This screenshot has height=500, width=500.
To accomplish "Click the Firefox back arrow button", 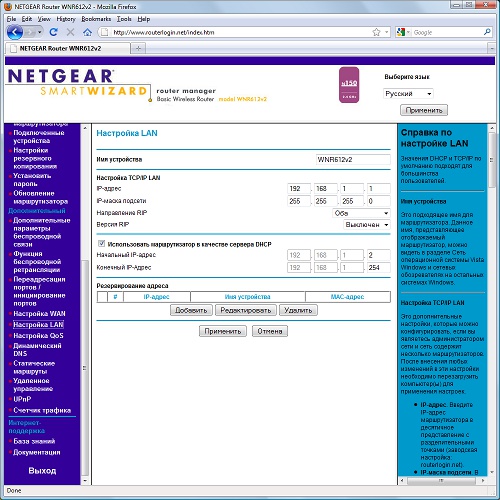I will pyautogui.click(x=15, y=32).
